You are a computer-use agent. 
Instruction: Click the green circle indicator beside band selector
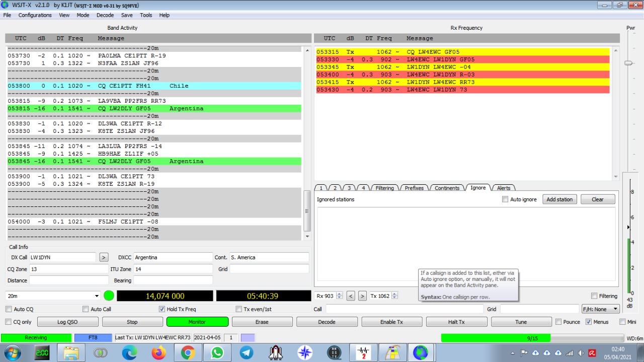pos(109,296)
